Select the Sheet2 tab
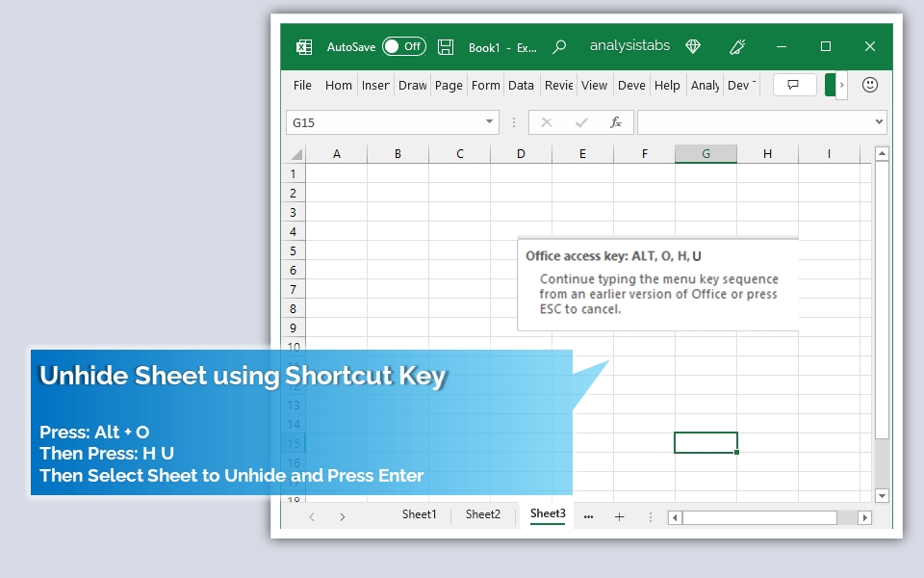Screen dimensions: 924x578 pos(483,514)
